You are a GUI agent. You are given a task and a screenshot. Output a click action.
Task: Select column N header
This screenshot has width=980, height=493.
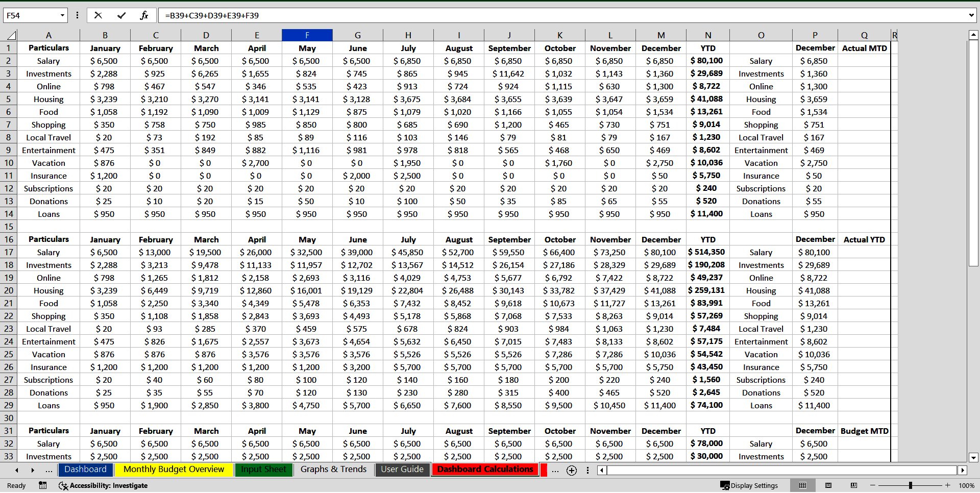point(708,35)
